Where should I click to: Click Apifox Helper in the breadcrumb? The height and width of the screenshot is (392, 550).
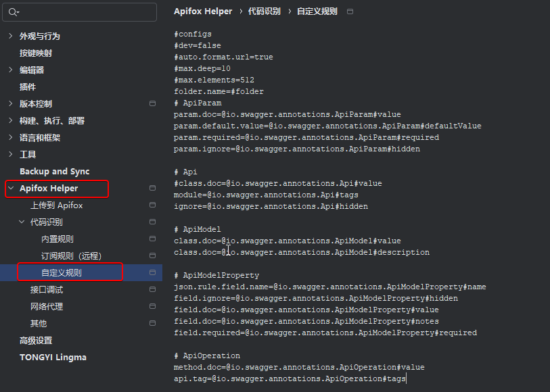(x=203, y=11)
